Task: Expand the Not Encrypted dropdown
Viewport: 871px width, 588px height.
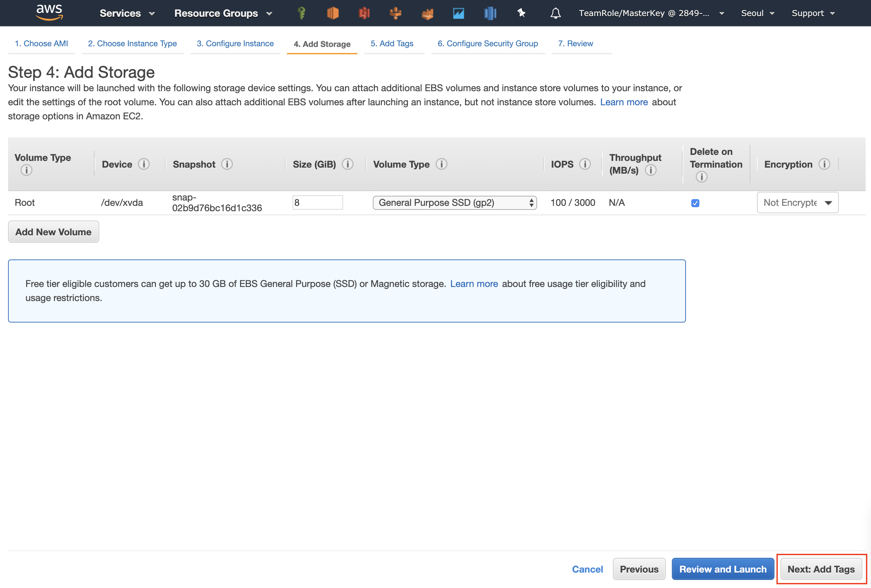Action: (x=797, y=202)
